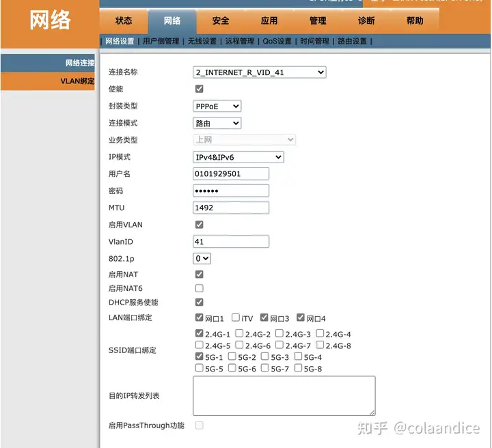Check the 5G-2 SSID checkbox
Screen dimensions: 492x448
[232, 356]
